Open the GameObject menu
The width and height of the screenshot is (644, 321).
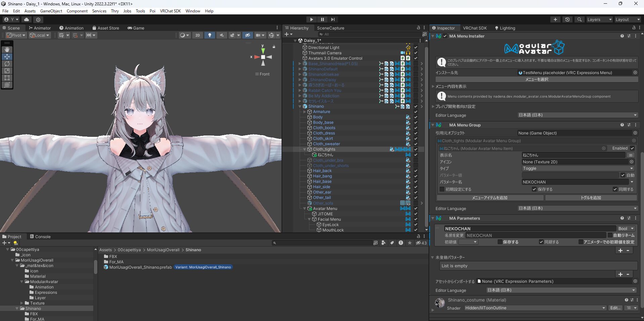pos(51,11)
